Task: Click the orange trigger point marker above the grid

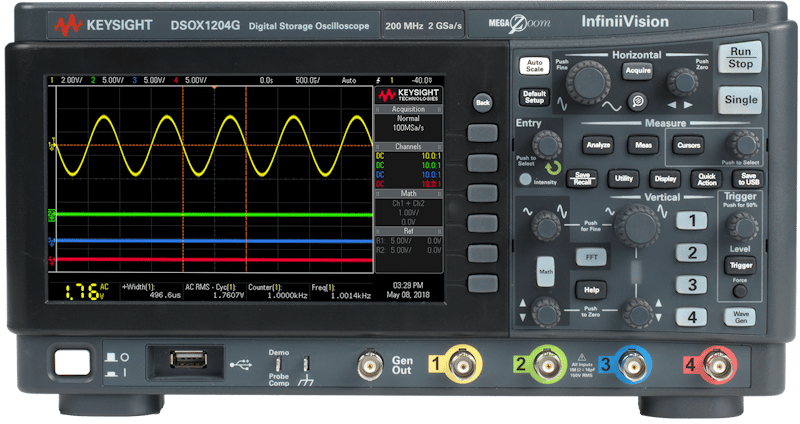Action: click(214, 88)
